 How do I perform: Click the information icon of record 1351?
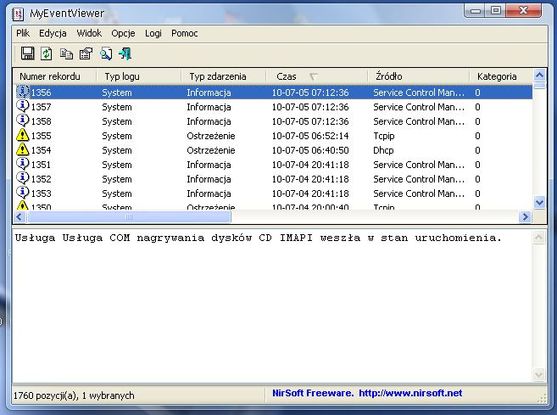[22, 164]
